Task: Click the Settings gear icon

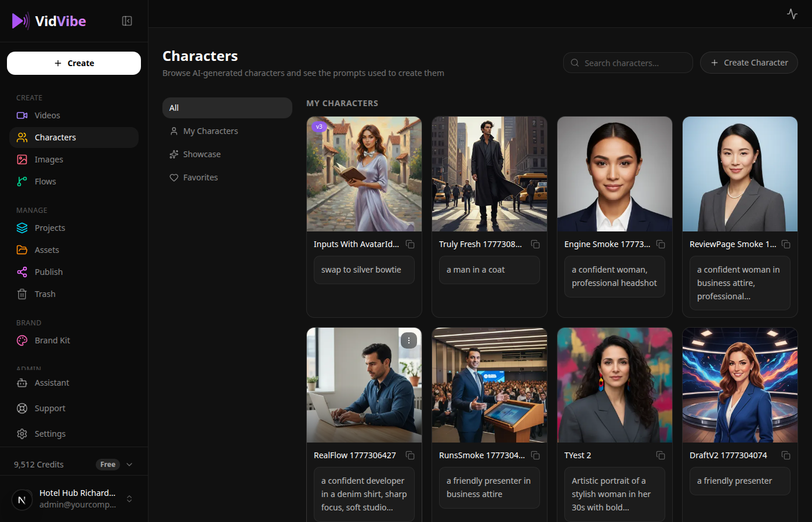Action: pyautogui.click(x=22, y=434)
